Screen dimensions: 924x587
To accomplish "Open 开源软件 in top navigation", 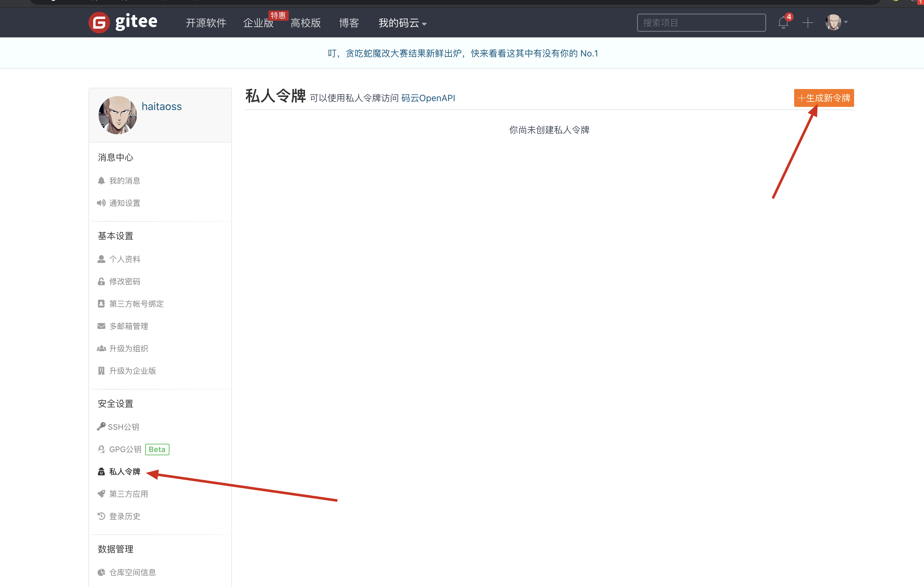I will 206,23.
